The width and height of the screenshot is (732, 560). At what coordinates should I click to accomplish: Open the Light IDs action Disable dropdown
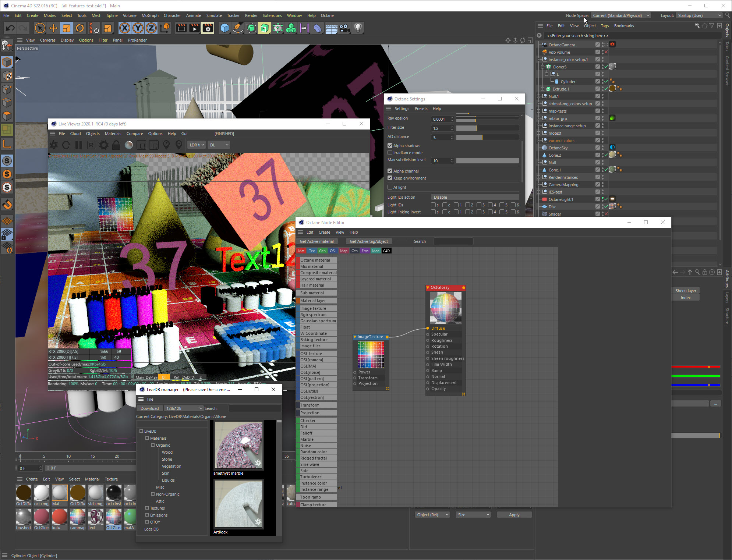(475, 197)
